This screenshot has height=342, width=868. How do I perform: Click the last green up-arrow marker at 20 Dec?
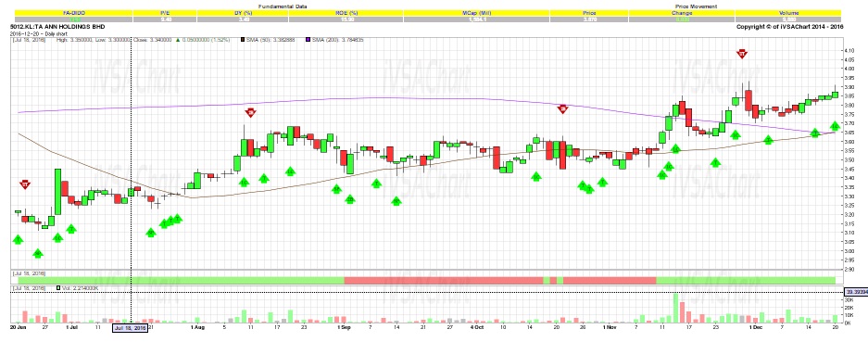[835, 126]
